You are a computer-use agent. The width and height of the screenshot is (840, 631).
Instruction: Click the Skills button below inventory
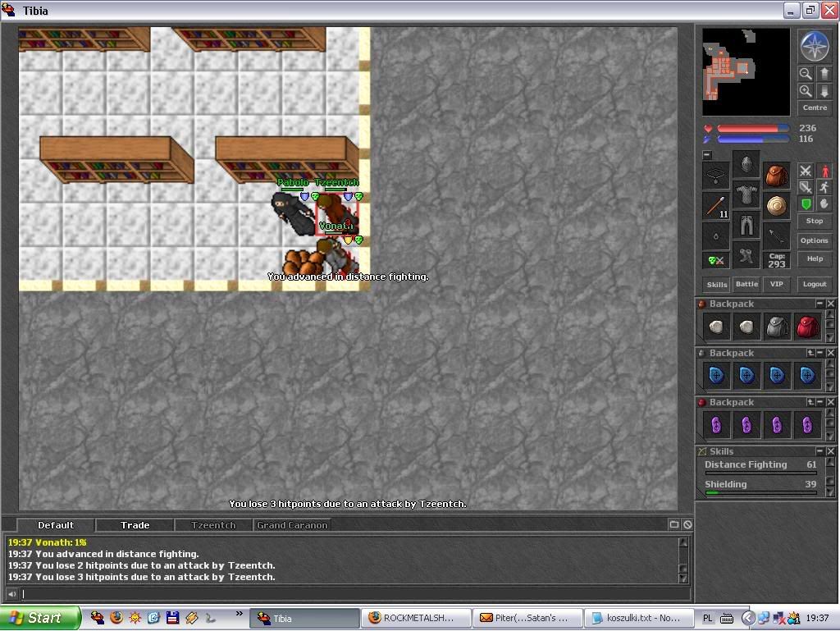pyautogui.click(x=717, y=285)
